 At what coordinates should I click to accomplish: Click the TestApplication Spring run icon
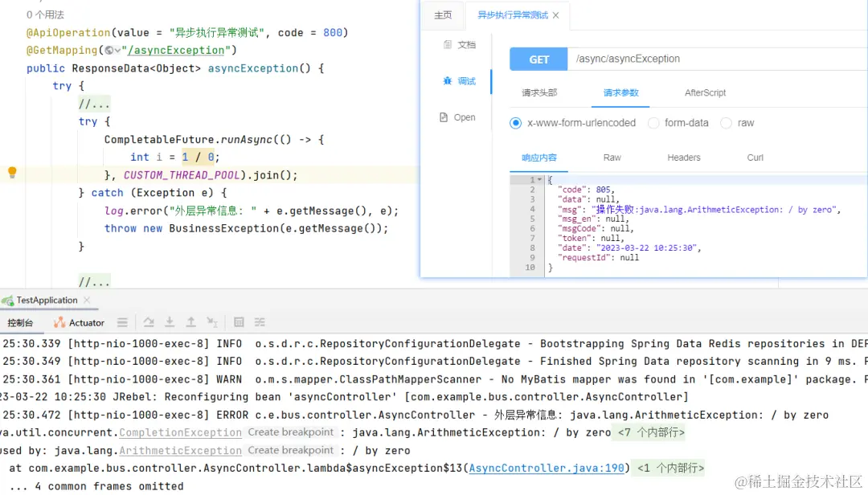tap(8, 301)
